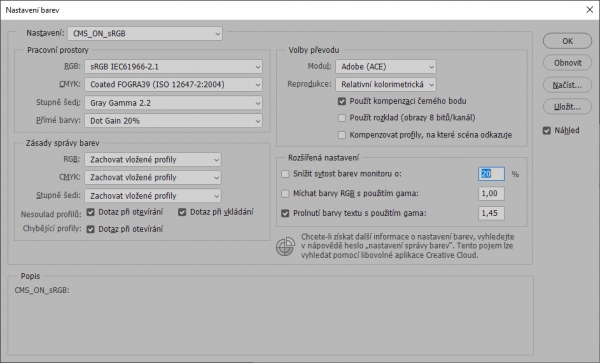Uncheck Prolnutí barvy textu s použitím gama
Image resolution: width=600 pixels, height=363 pixels.
tap(285, 213)
